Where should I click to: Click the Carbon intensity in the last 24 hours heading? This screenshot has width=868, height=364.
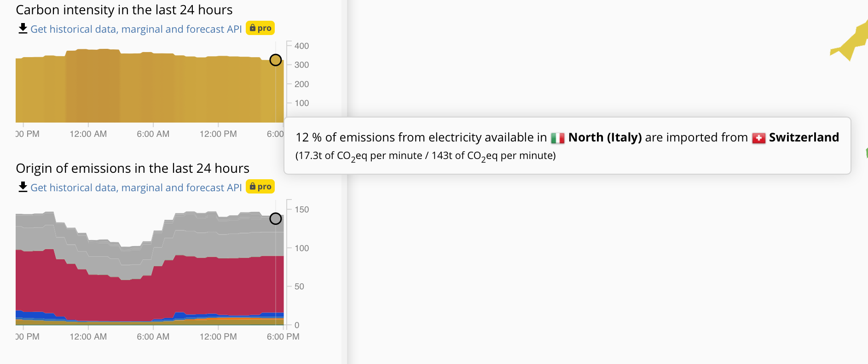pyautogui.click(x=124, y=9)
